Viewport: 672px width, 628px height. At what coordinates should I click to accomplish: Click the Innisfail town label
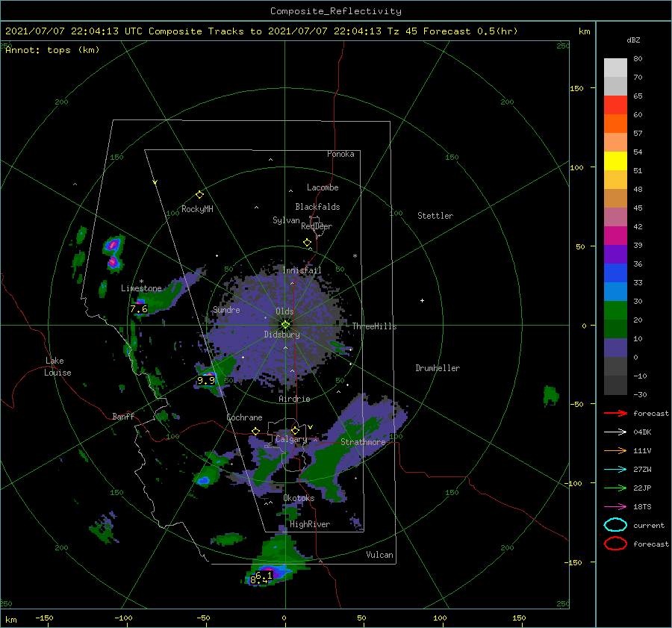pos(302,270)
